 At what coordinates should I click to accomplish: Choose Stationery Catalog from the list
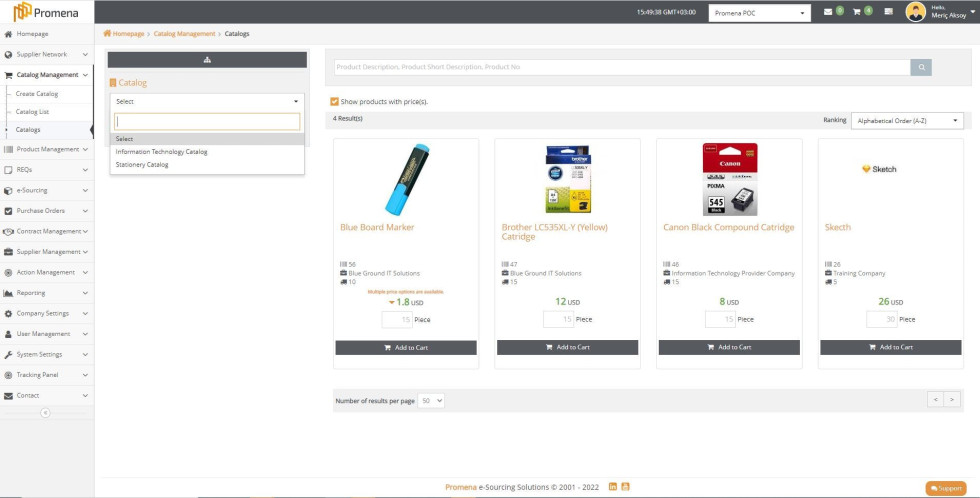142,164
